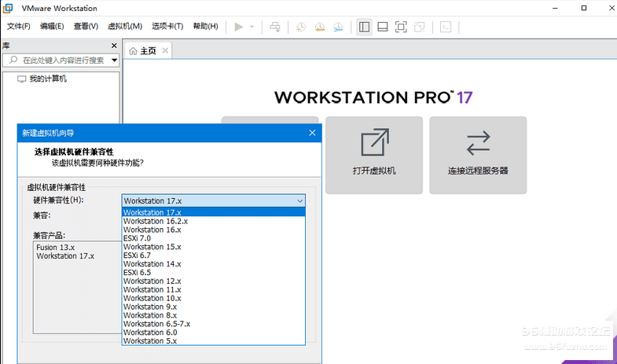
Task: Click the take snapshot clock icon
Action: (301, 26)
